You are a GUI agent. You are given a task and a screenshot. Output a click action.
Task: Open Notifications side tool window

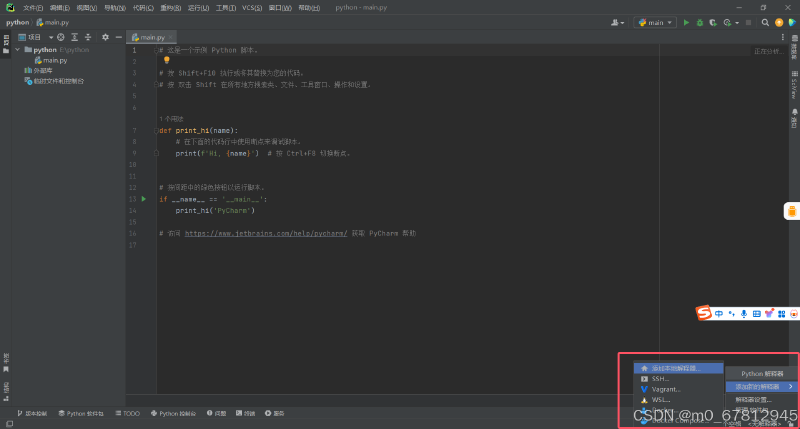794,118
